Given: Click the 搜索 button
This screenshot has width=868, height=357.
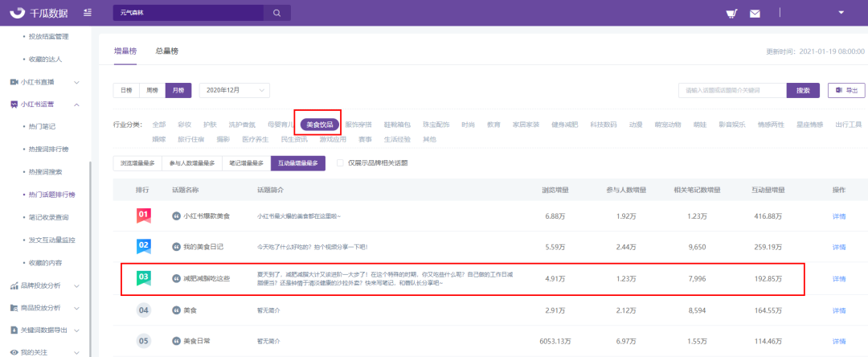Looking at the screenshot, I should 803,90.
